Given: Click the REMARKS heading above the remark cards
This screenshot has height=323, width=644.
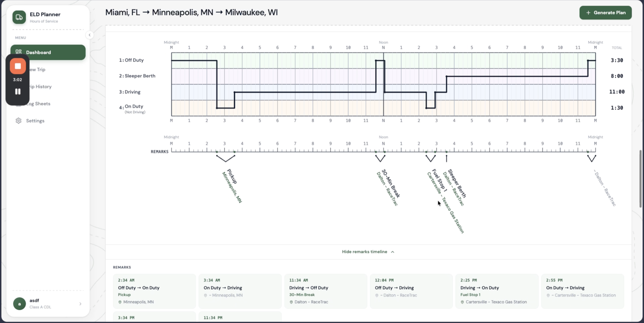Looking at the screenshot, I should point(122,267).
